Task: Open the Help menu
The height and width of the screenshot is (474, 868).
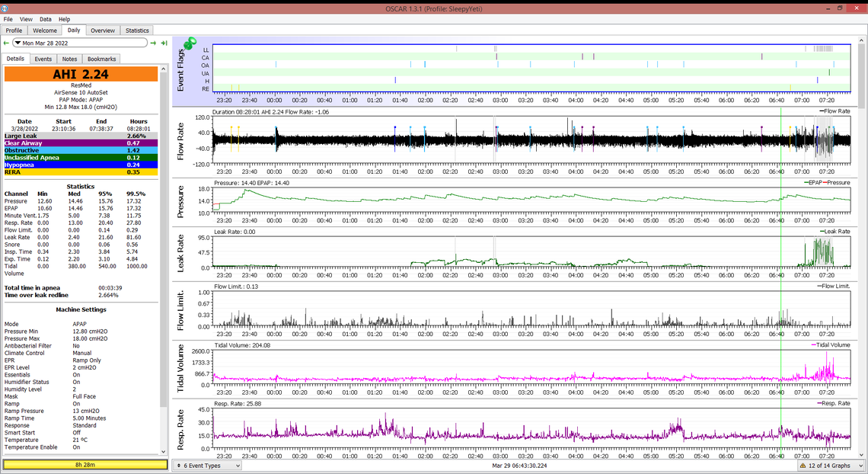Action: pos(64,19)
